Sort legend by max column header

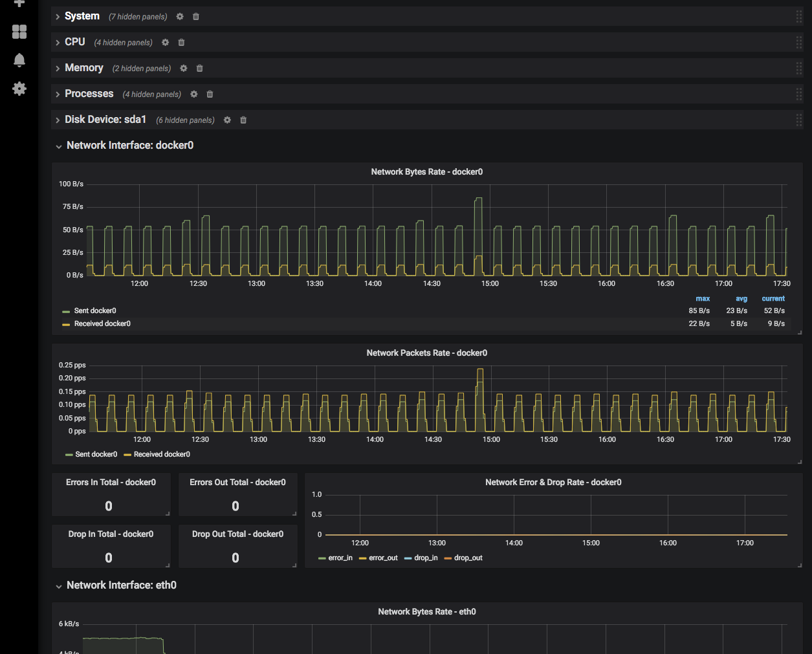(703, 299)
